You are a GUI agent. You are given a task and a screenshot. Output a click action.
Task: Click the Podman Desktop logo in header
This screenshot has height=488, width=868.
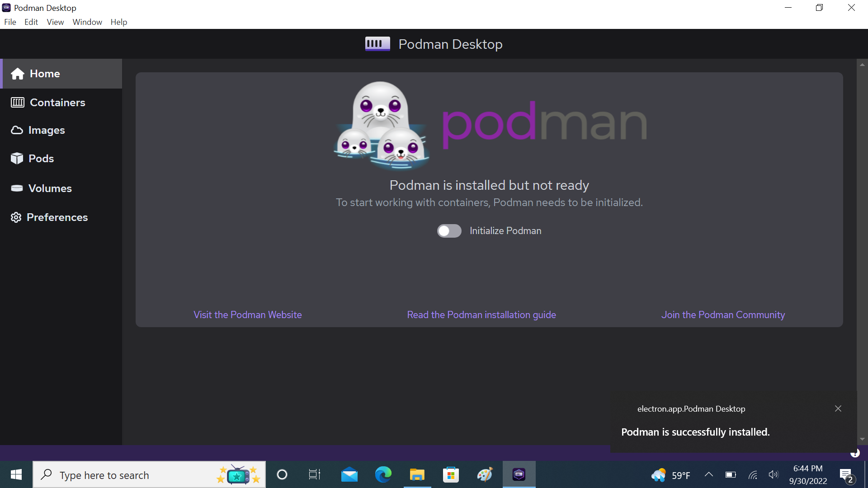[377, 44]
